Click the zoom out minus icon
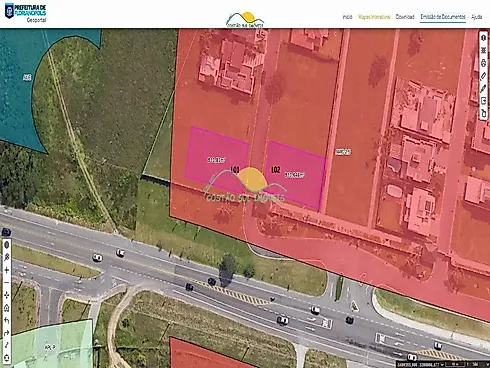The image size is (490, 368). point(6,282)
